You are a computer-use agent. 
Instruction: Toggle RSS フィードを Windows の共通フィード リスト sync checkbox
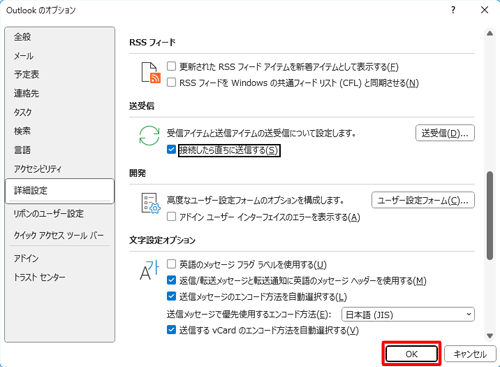coord(171,82)
